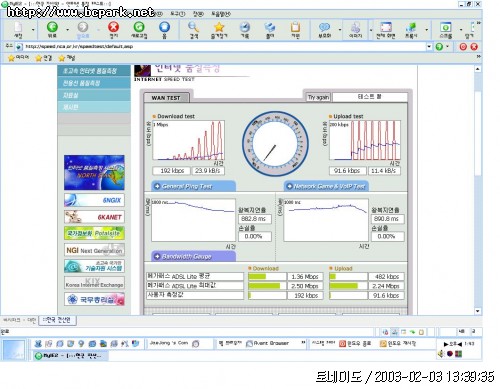Click the greyed-out Forward arrow button
Image resolution: width=500 pixels, height=389 pixels.
pos(83,27)
